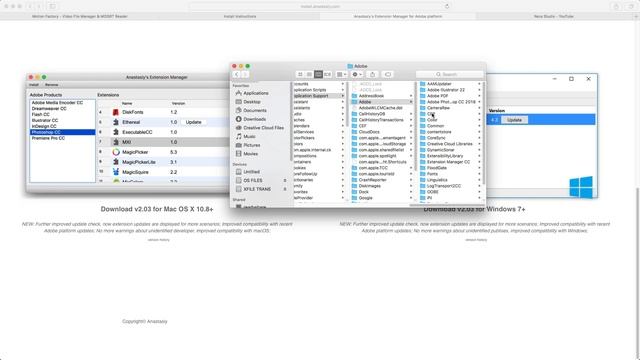
Task: Switch to Anastasiy's Extension Manager tab
Action: click(x=398, y=16)
